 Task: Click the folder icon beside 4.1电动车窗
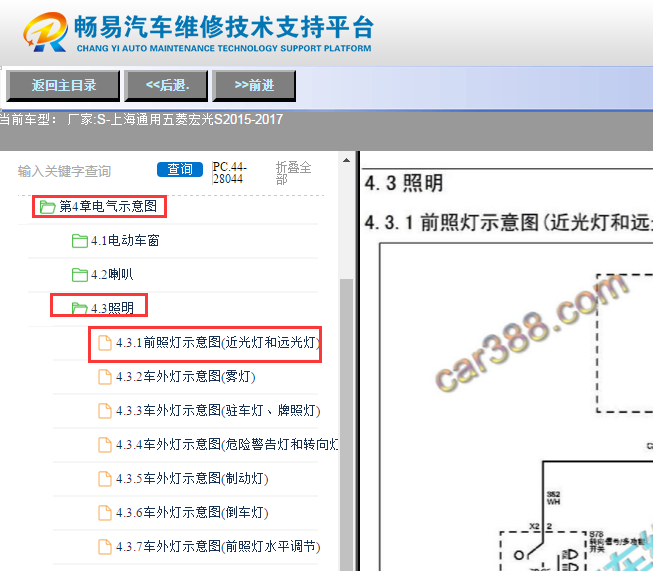point(80,241)
